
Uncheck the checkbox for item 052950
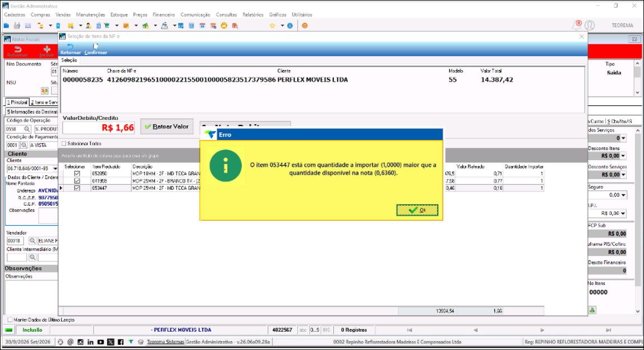77,174
